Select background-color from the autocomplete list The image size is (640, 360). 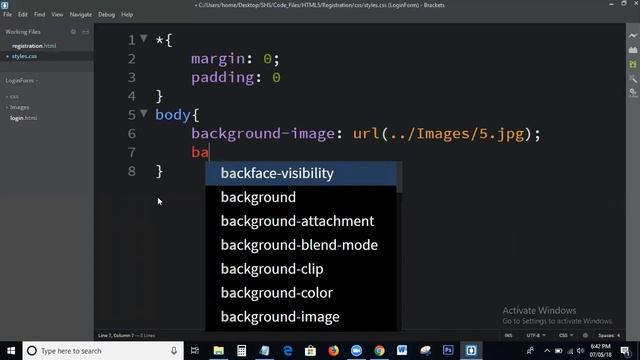[x=301, y=293]
